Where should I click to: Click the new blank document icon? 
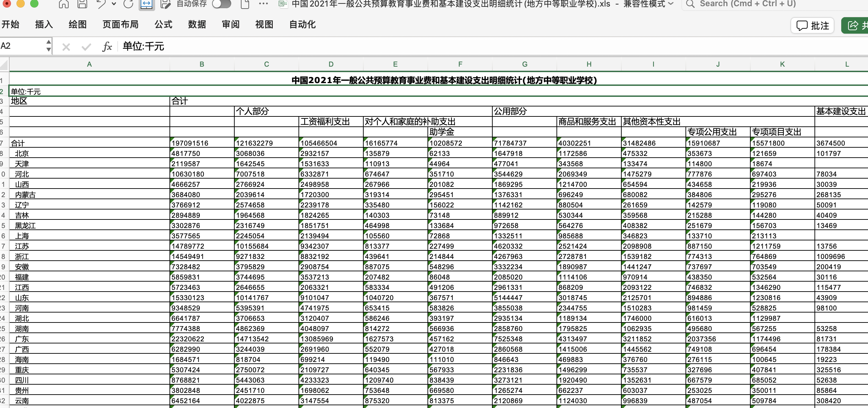point(245,4)
